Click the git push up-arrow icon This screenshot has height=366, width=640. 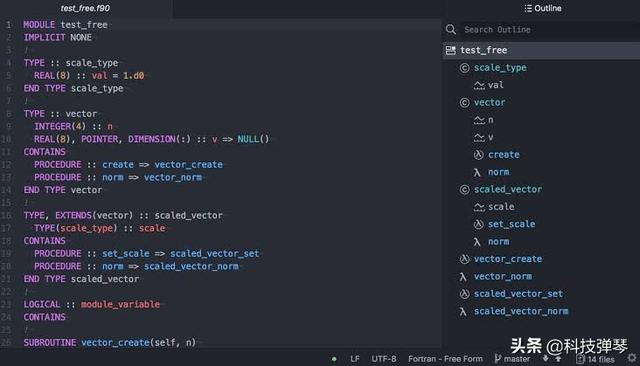click(x=558, y=359)
